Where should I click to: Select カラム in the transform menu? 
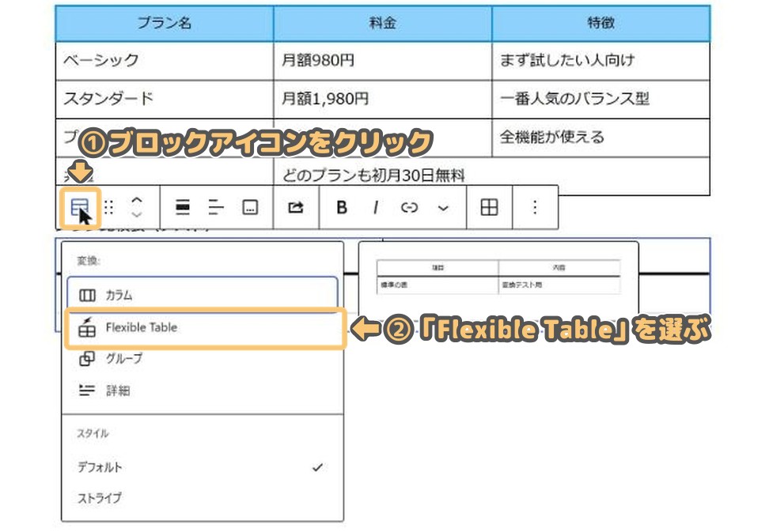click(x=203, y=295)
